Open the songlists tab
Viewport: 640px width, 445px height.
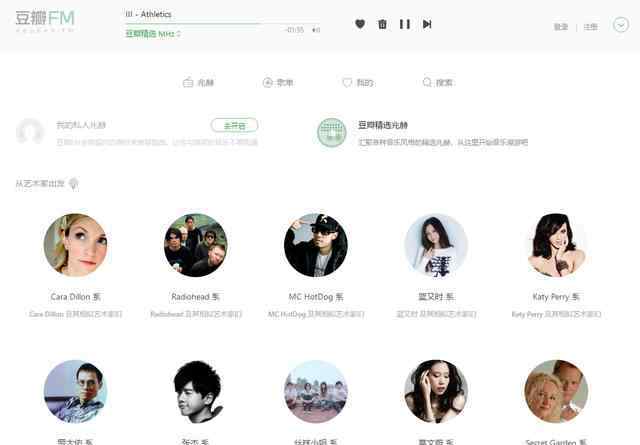[x=278, y=82]
